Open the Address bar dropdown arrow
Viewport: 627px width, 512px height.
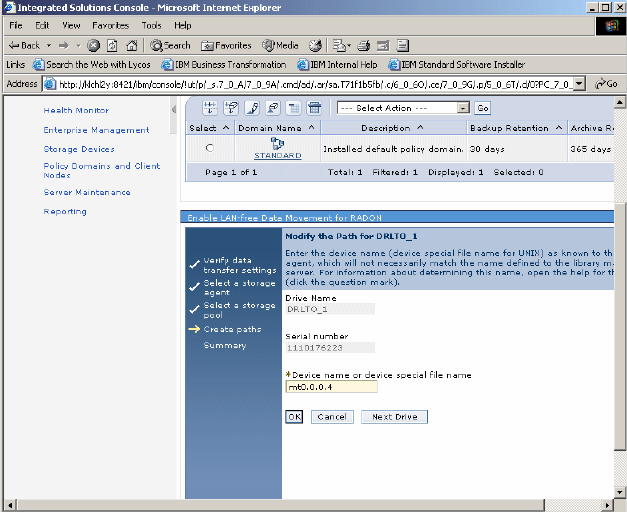pos(580,84)
